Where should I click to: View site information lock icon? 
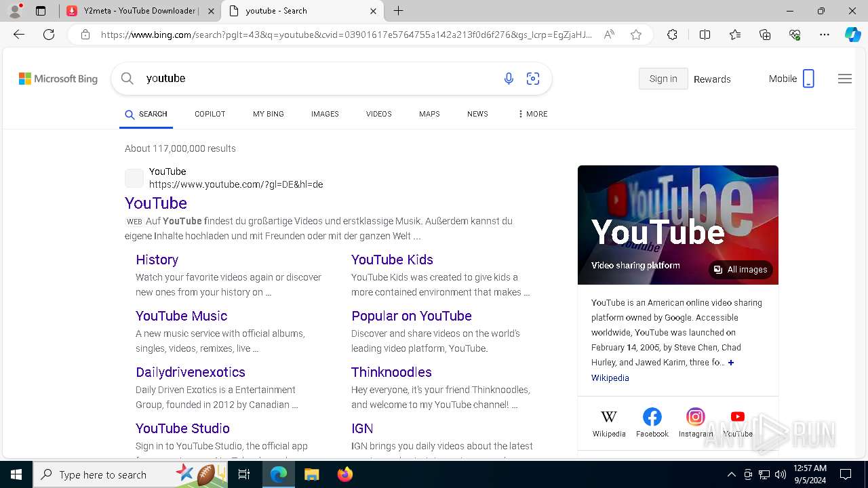[x=85, y=35]
